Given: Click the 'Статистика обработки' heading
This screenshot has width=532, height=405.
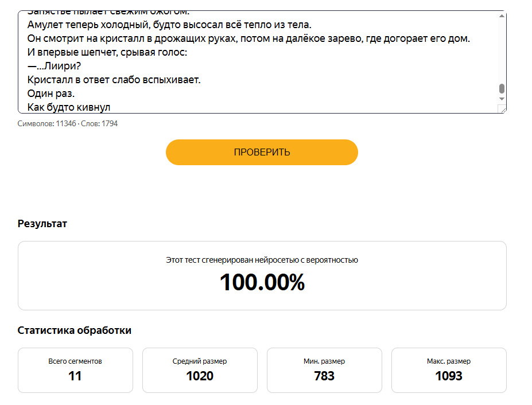Looking at the screenshot, I should pyautogui.click(x=74, y=330).
